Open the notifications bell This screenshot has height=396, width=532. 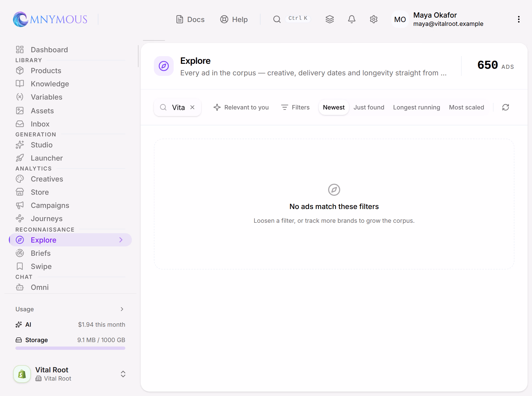(x=351, y=19)
